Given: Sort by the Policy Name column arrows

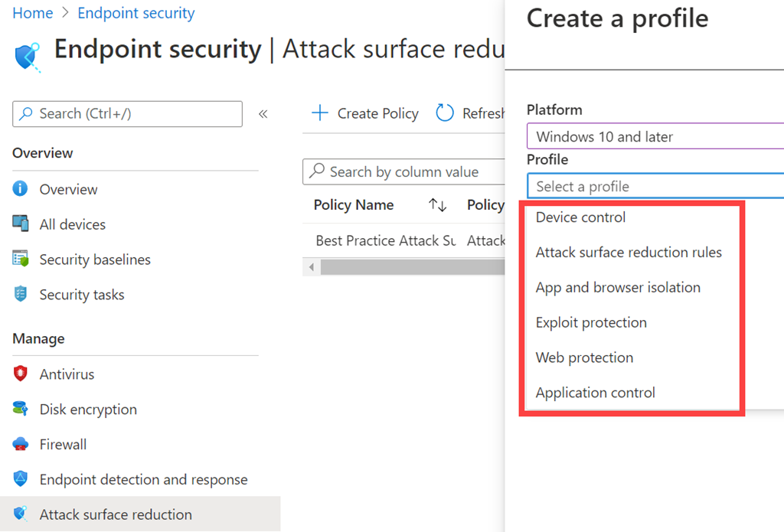Looking at the screenshot, I should (x=437, y=205).
